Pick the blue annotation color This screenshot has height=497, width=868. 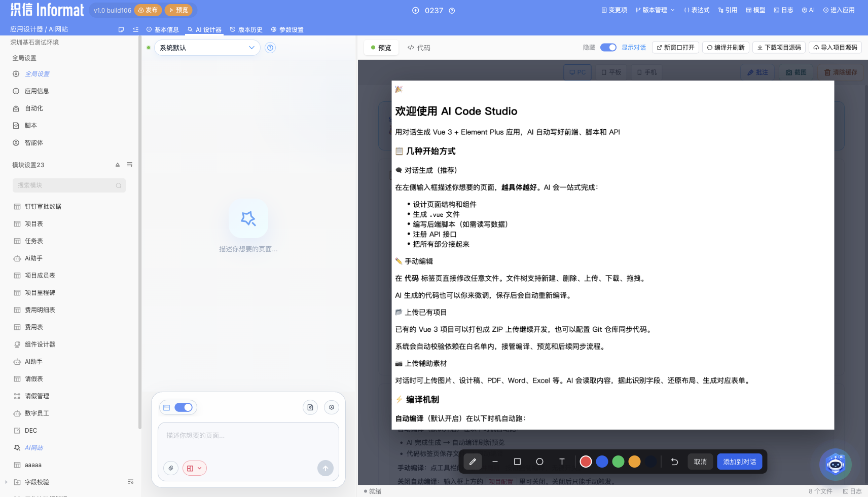[x=602, y=462]
